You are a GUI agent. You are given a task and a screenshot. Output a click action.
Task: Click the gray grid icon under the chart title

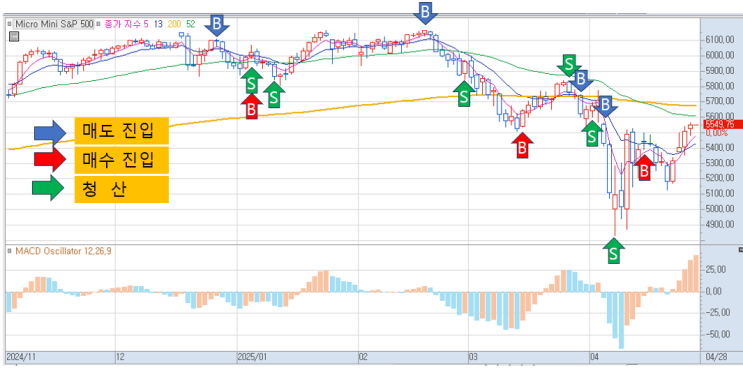pyautogui.click(x=14, y=36)
